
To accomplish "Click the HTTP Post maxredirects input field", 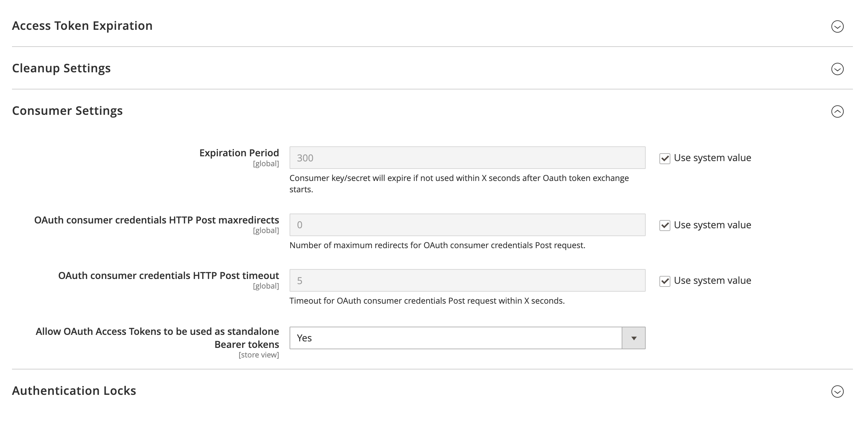I will pos(467,225).
